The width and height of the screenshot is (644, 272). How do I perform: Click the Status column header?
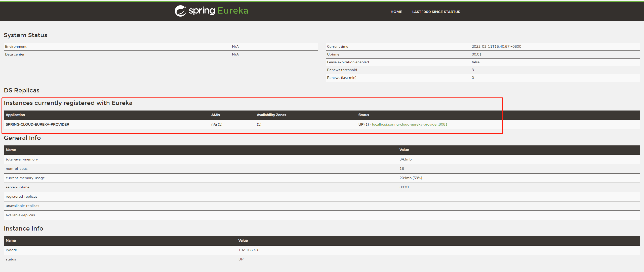click(364, 115)
